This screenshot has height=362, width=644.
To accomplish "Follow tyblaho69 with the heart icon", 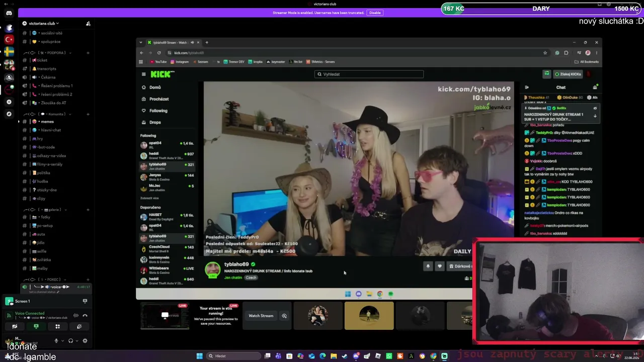I will click(439, 266).
